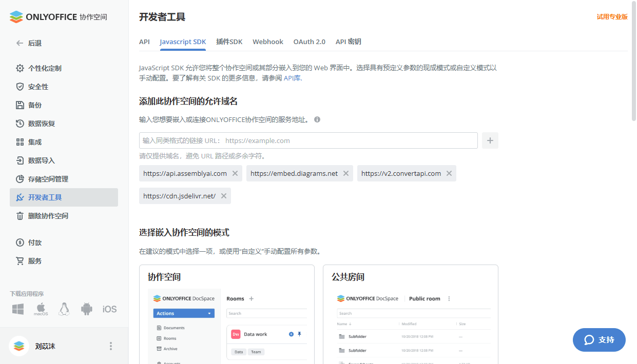Download the iOS app
The width and height of the screenshot is (637, 364).
tap(109, 309)
